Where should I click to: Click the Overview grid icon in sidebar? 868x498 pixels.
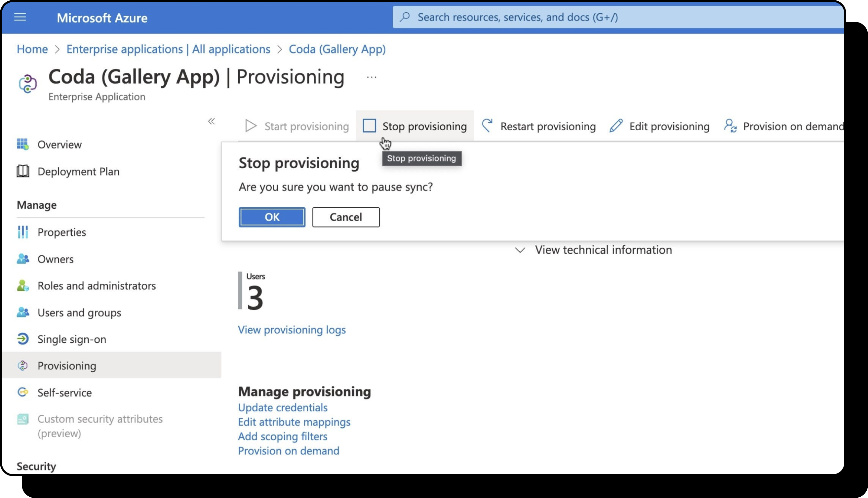(x=22, y=144)
